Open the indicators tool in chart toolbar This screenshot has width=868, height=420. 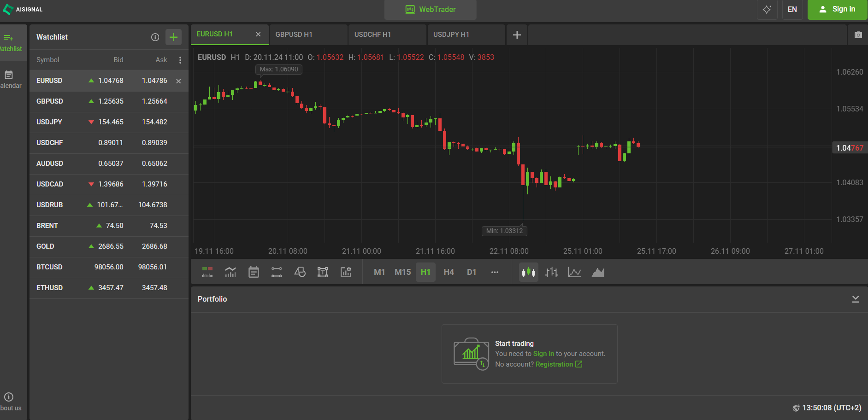tap(230, 272)
